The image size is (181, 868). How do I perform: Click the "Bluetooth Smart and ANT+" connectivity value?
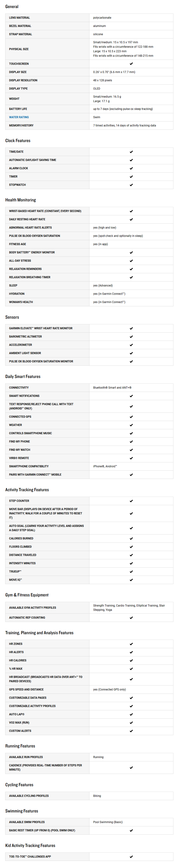(x=112, y=387)
